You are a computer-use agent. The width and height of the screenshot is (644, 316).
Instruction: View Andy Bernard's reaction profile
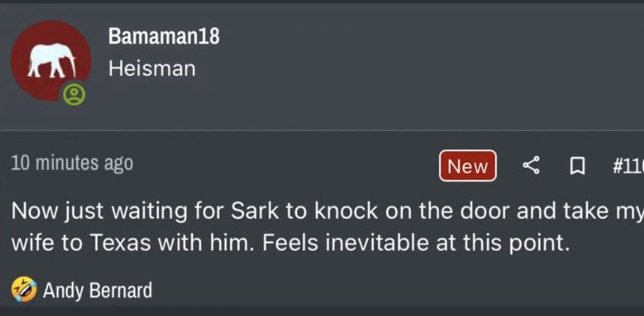[x=97, y=290]
